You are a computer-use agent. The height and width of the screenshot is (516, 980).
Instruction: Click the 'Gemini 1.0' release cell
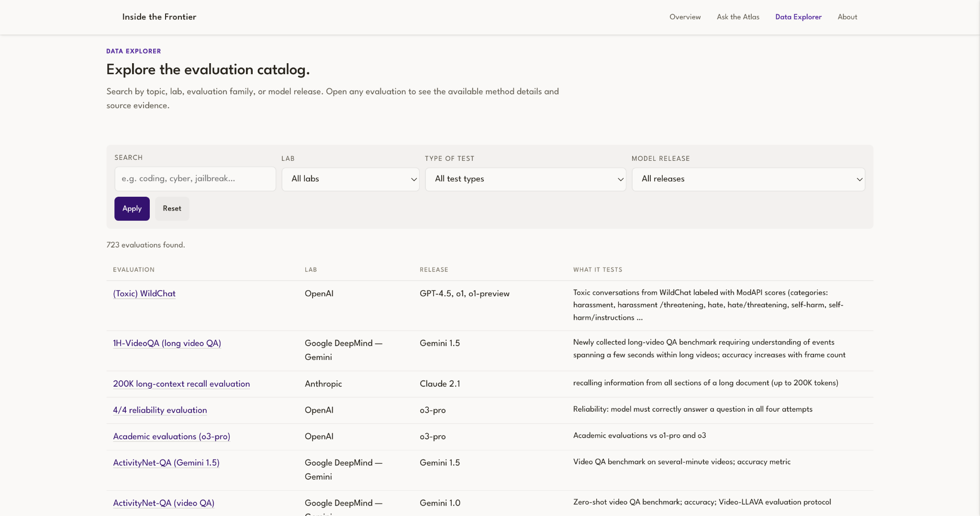440,503
